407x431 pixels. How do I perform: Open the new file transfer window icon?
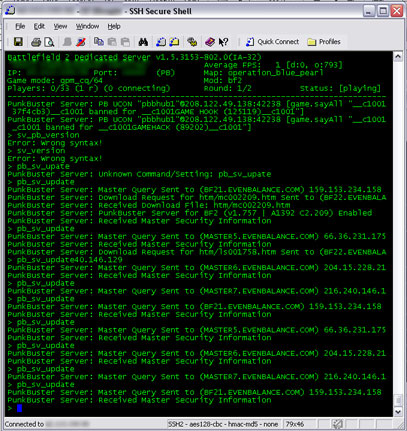[x=174, y=42]
